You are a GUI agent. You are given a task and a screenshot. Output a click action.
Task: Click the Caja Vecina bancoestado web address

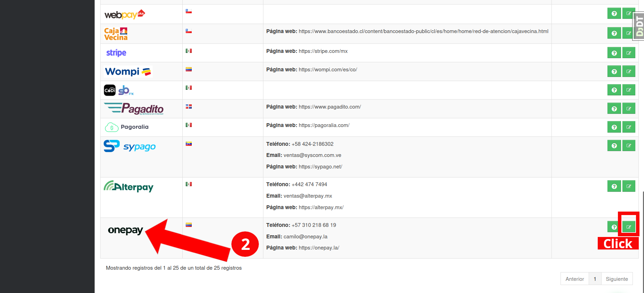click(423, 31)
